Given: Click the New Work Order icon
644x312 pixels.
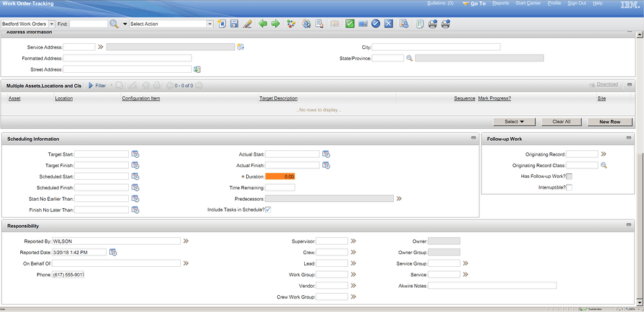Looking at the screenshot, I should [x=222, y=24].
